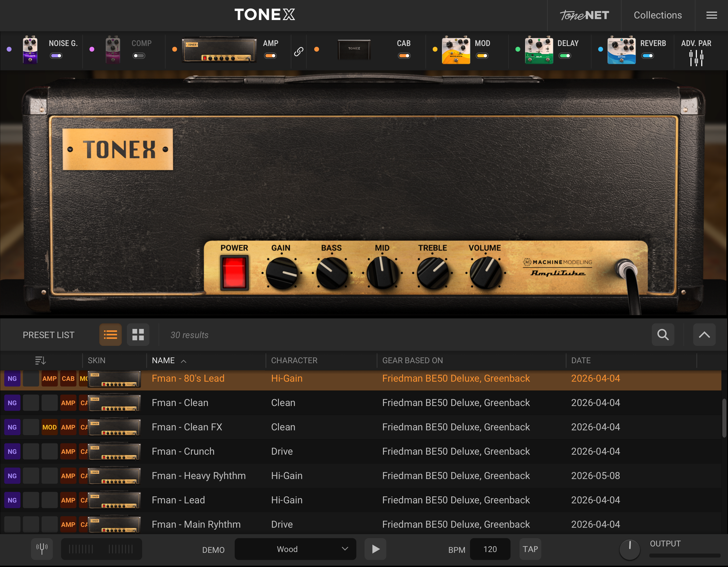Toggle the AMP on/off switch
The width and height of the screenshot is (728, 567).
coord(270,56)
